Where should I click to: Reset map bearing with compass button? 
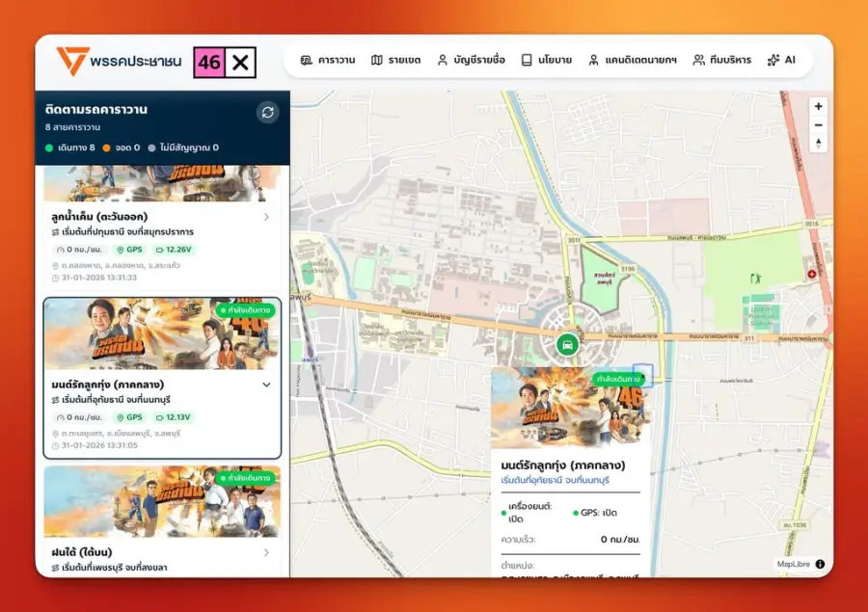click(818, 144)
